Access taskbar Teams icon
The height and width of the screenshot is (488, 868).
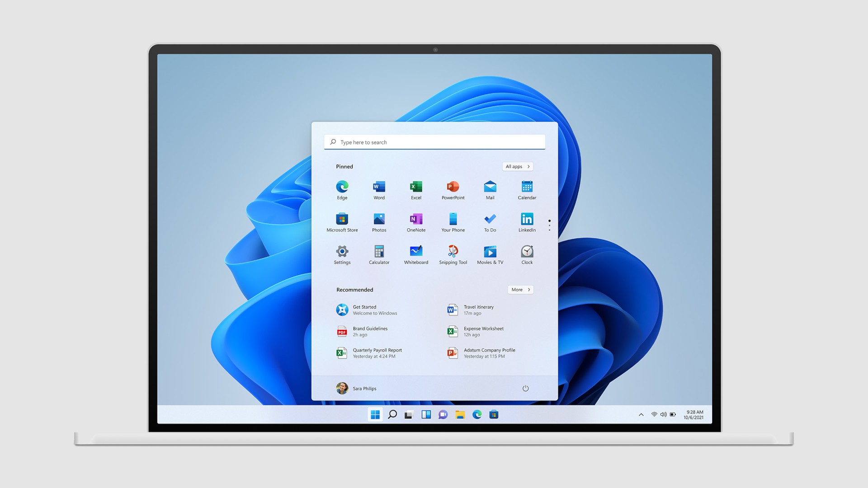click(442, 414)
